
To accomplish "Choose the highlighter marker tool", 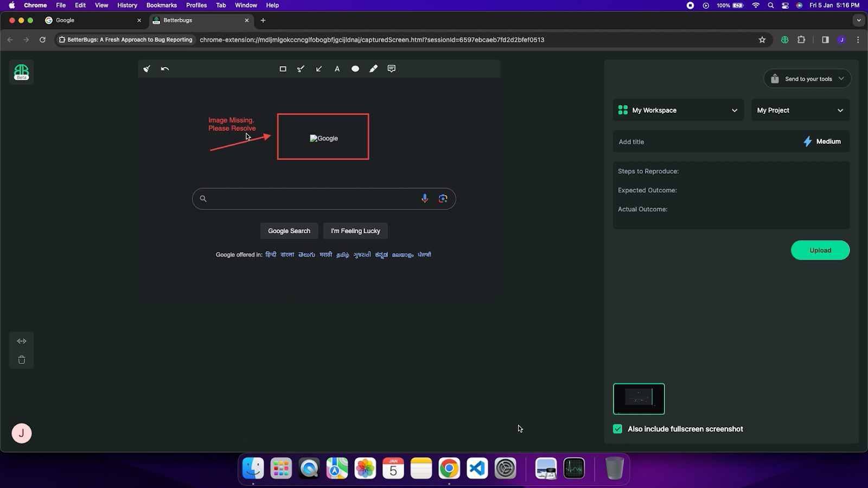I will (x=373, y=69).
